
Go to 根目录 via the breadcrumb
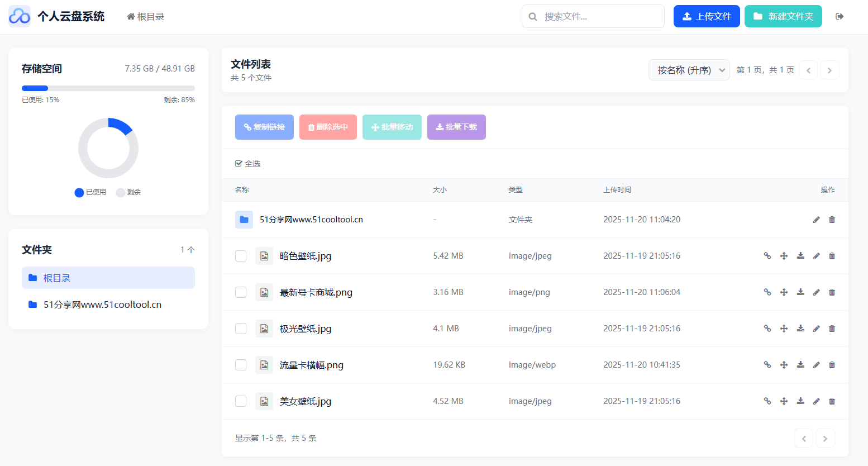point(145,16)
